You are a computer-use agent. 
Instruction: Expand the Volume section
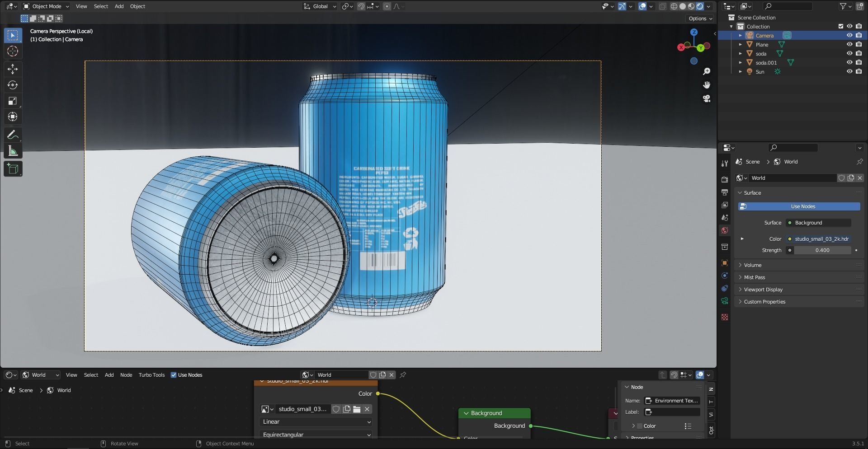(753, 265)
